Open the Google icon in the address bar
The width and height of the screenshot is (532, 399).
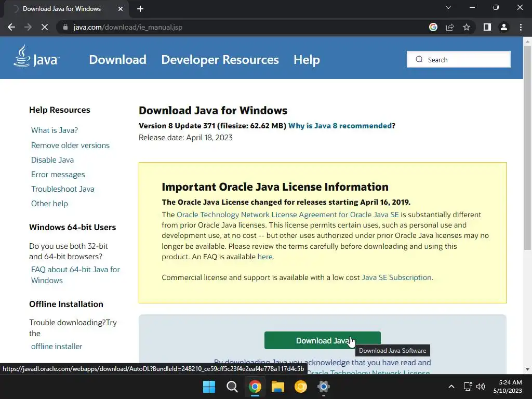pos(433,27)
